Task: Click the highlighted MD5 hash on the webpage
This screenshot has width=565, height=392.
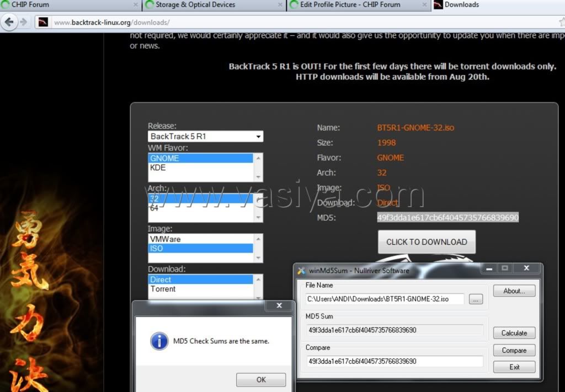Action: click(448, 217)
